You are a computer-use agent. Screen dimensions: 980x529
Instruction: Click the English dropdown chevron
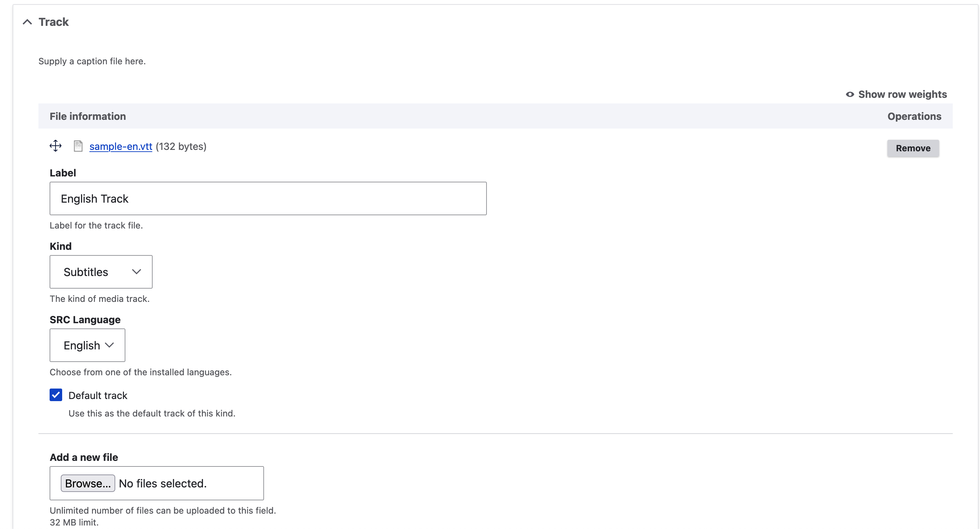tap(110, 345)
